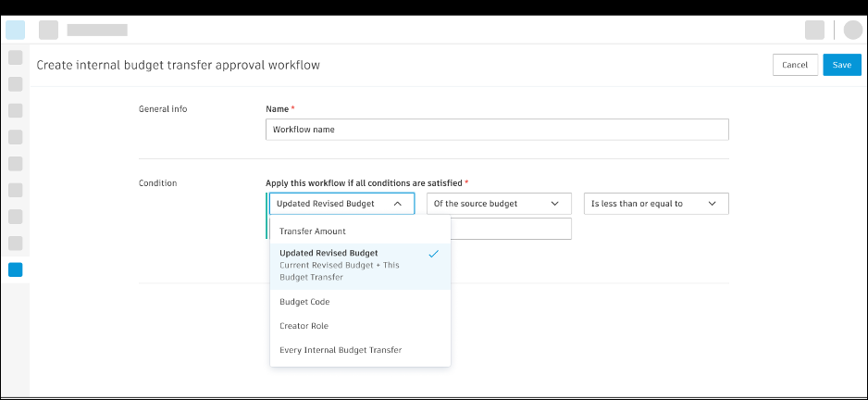Click the topmost gray sidebar icon
The height and width of the screenshot is (400, 868).
click(x=15, y=57)
